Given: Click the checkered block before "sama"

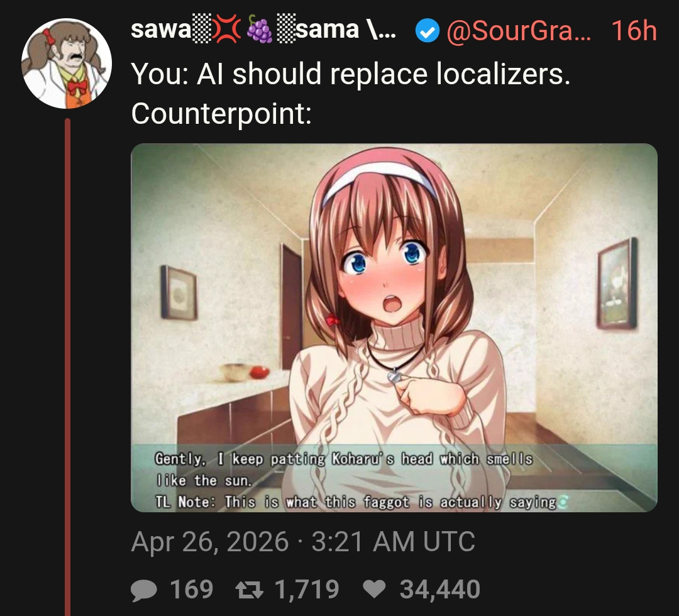Looking at the screenshot, I should point(285,28).
